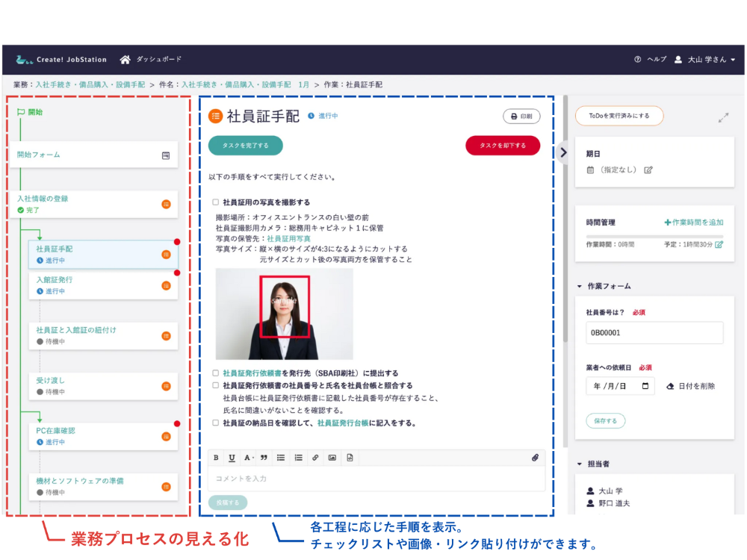Click the edit icon next to 期日 (指定なし)
747x560 pixels.
[648, 170]
